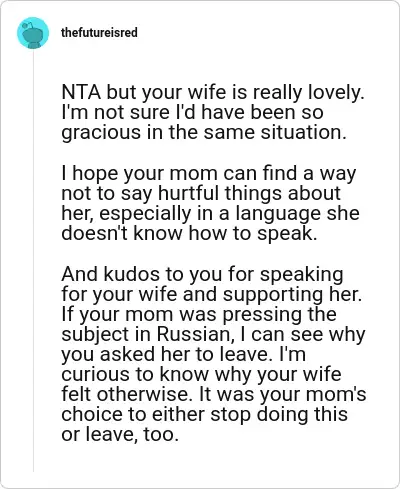This screenshot has width=400, height=489.
Task: Click the line 'not to say hurtful things about'
Action: tap(201, 193)
